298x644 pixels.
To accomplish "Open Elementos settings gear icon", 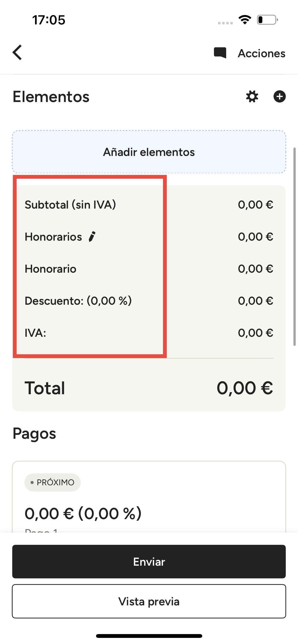I will point(252,97).
